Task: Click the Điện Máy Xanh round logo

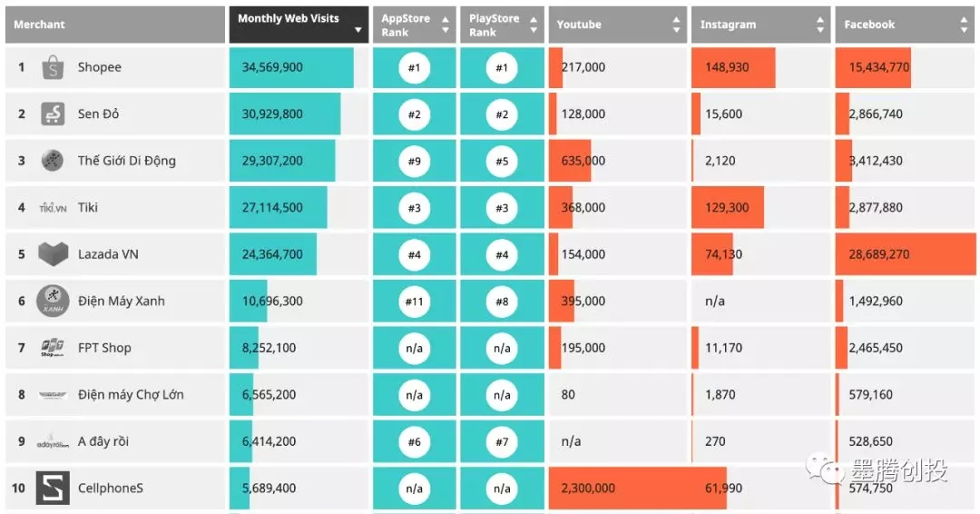Action: click(x=53, y=301)
